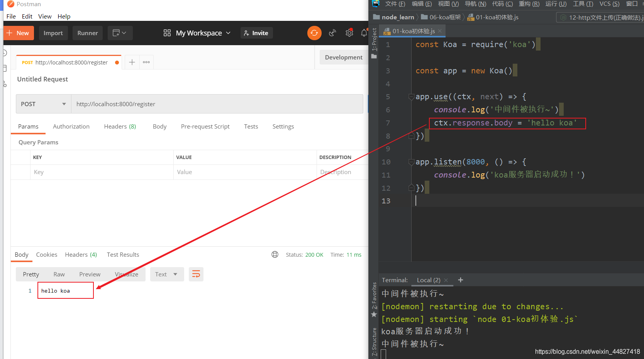Open Postman File menu

pos(11,16)
